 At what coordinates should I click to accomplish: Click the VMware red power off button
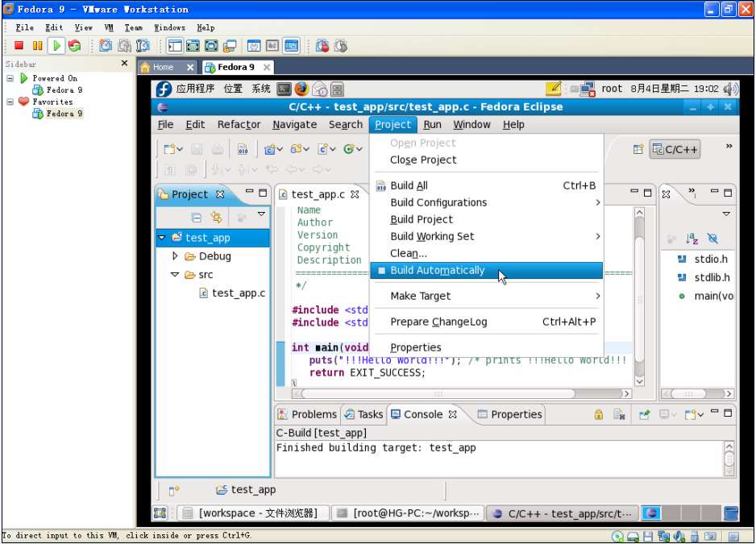click(19, 46)
